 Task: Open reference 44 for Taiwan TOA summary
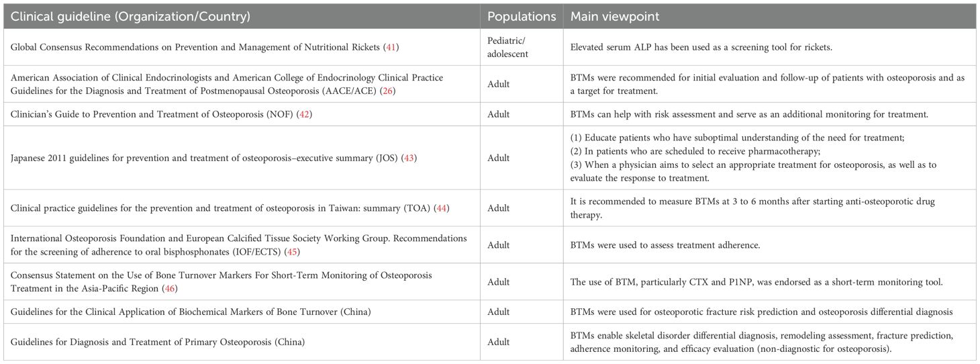442,208
